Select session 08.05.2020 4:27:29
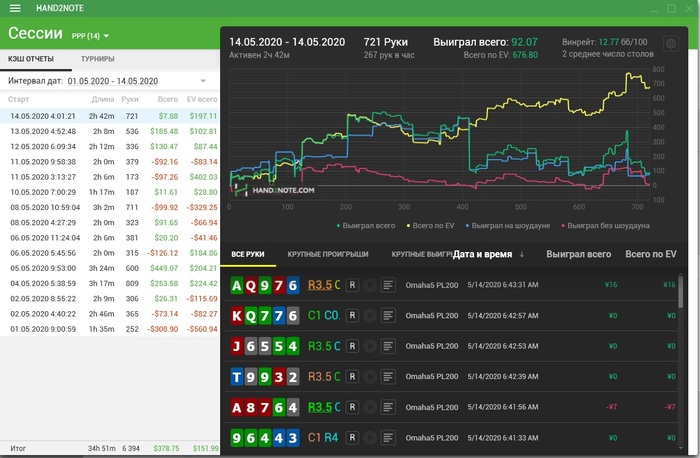The width and height of the screenshot is (700, 458). click(x=109, y=222)
